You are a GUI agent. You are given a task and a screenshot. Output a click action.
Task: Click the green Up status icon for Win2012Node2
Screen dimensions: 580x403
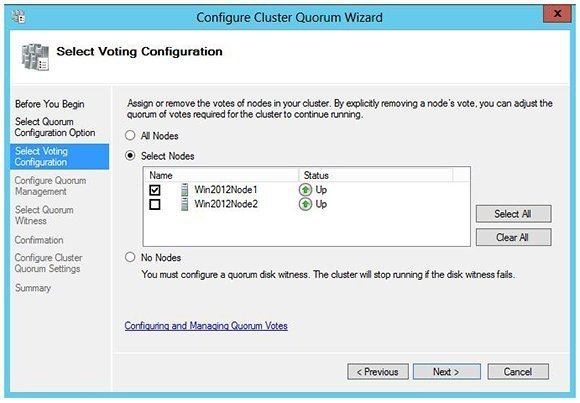click(305, 204)
